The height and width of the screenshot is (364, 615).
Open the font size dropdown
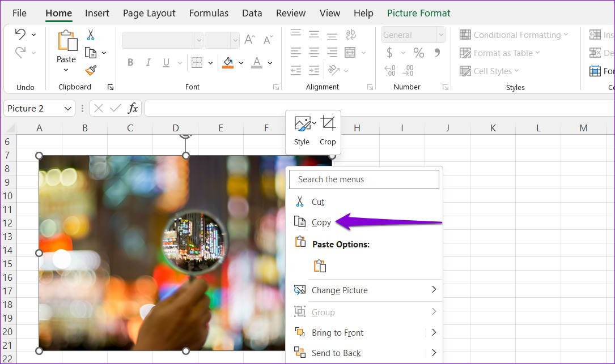click(235, 40)
